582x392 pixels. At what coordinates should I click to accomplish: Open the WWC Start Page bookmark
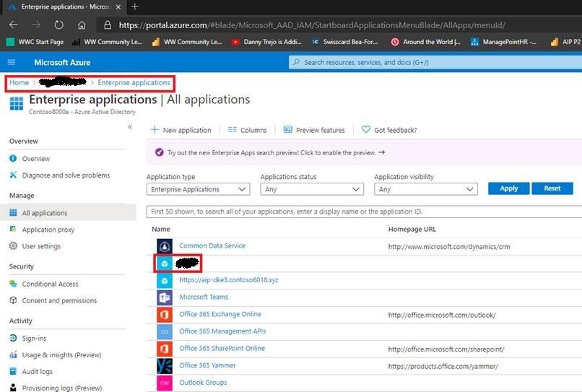pos(35,42)
